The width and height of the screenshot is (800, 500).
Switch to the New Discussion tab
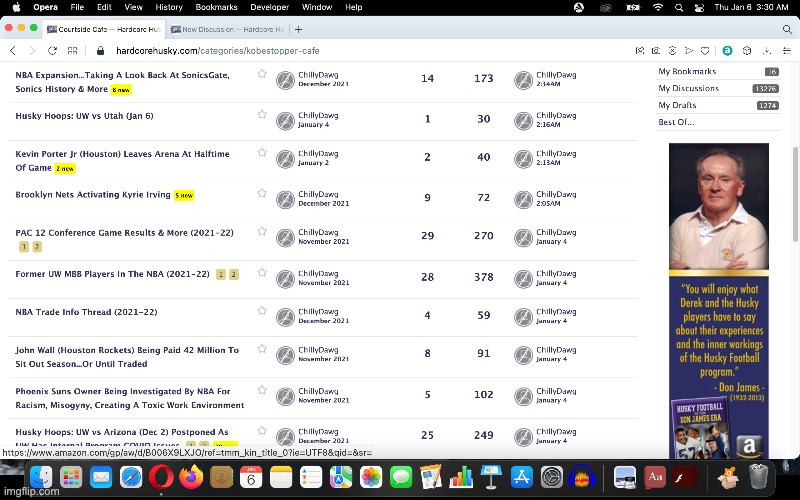pyautogui.click(x=227, y=29)
